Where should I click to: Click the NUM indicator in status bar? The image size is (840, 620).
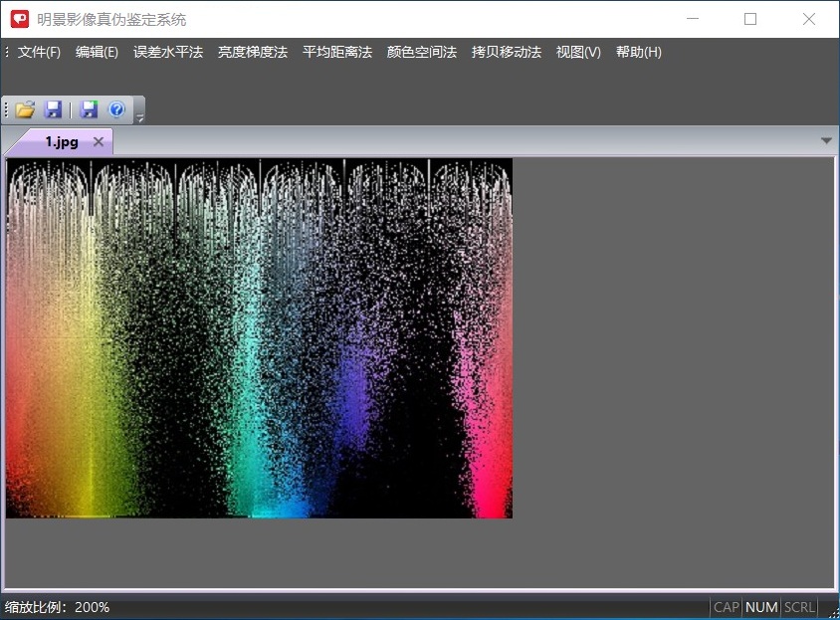tap(761, 607)
